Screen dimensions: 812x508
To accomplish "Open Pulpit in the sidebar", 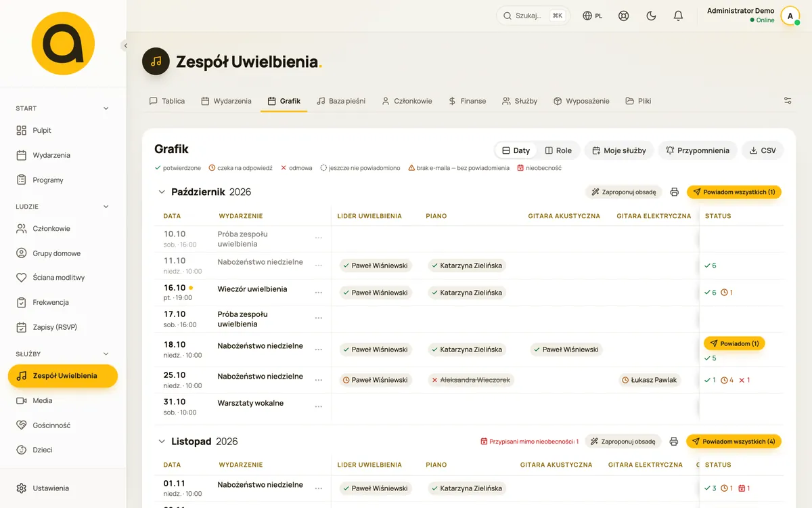I will pos(63,130).
